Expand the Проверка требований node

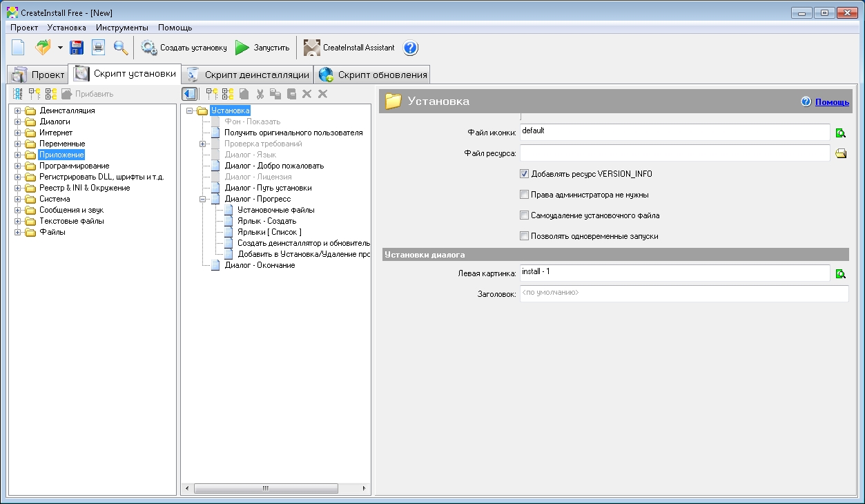tap(203, 144)
